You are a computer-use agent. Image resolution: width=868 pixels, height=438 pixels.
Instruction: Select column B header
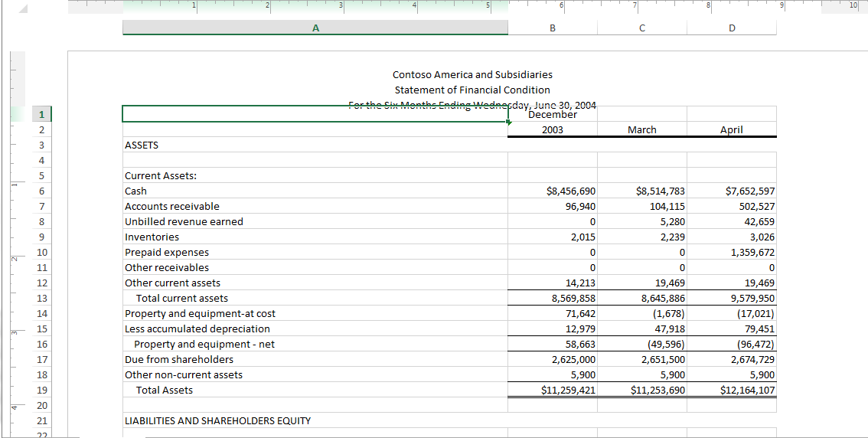tap(553, 28)
